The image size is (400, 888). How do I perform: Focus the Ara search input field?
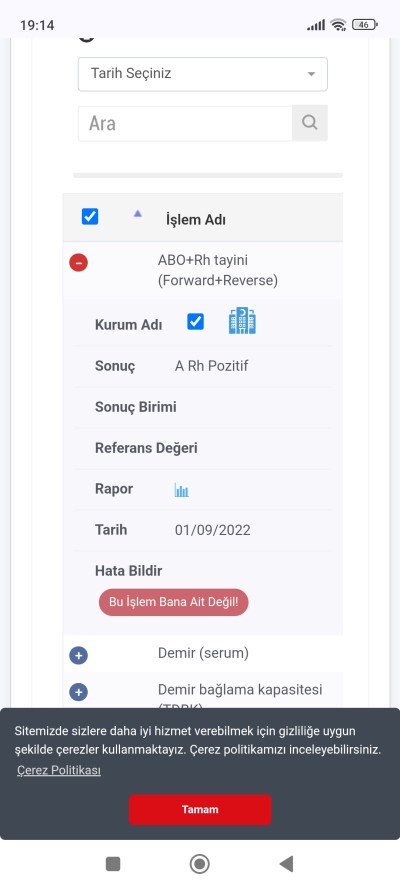click(x=185, y=123)
